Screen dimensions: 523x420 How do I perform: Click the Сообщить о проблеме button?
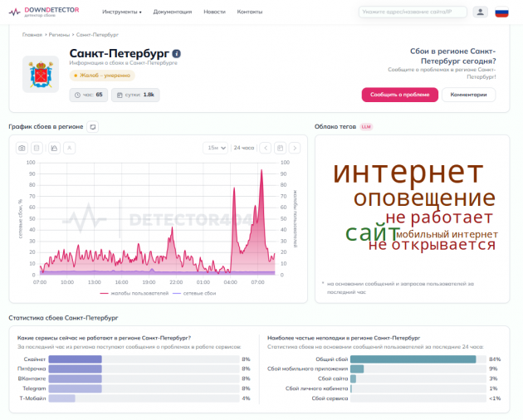(x=399, y=95)
